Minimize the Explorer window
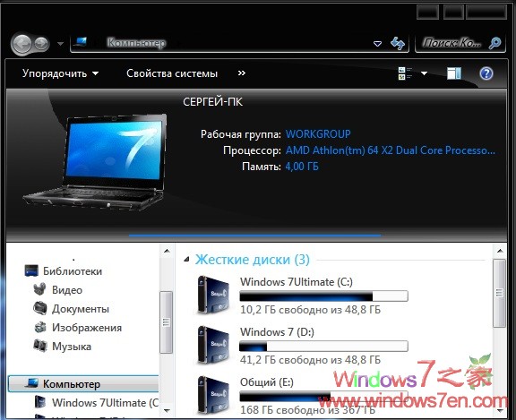 [x=427, y=13]
